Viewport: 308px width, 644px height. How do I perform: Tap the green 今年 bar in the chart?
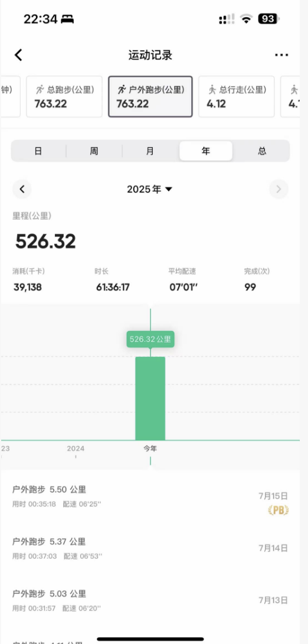coord(150,398)
